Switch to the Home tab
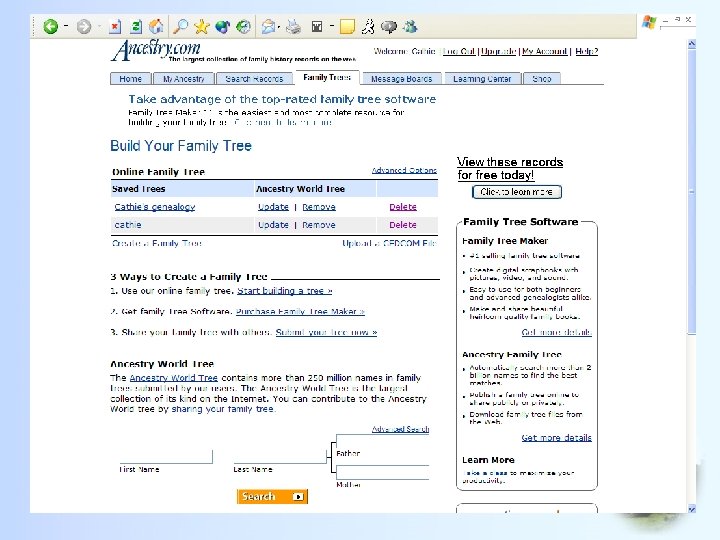 point(130,79)
